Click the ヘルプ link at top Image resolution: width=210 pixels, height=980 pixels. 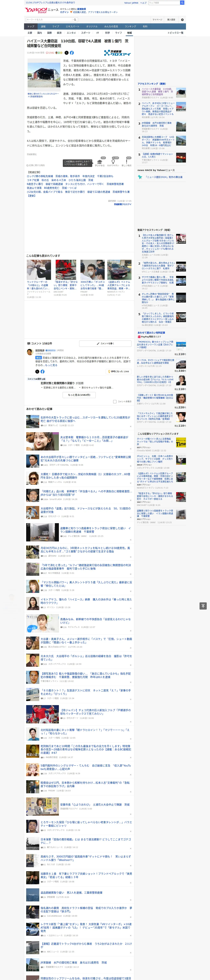pos(143,3)
